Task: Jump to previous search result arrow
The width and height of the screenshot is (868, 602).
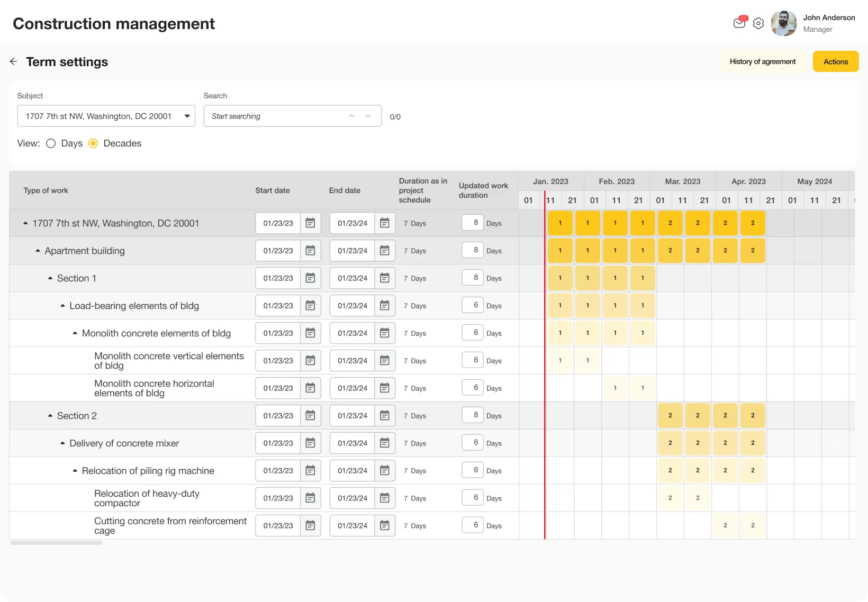Action: pyautogui.click(x=351, y=116)
